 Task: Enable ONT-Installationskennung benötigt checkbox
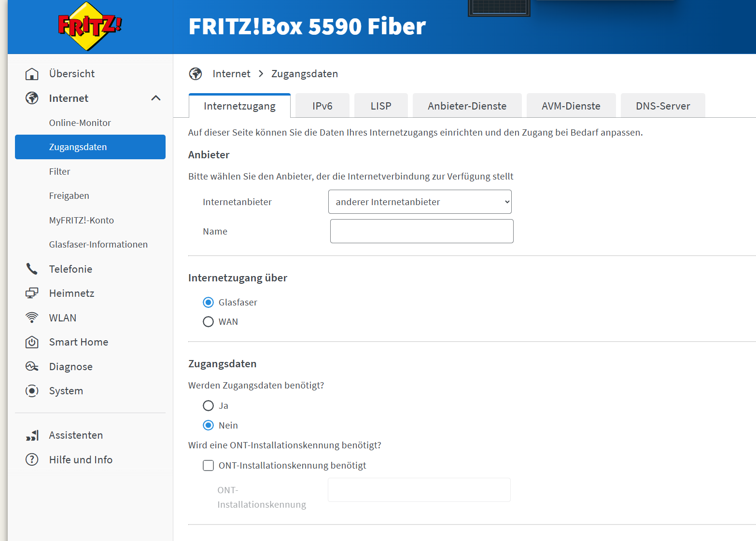208,466
